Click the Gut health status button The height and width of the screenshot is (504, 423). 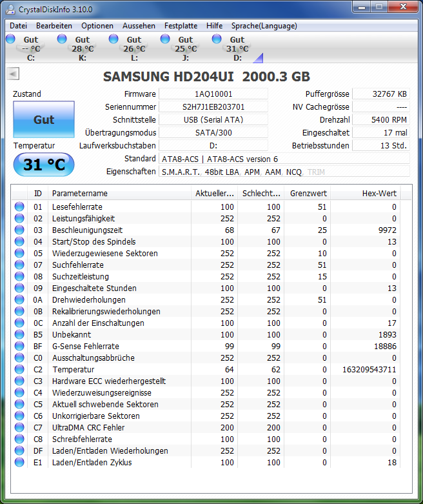[x=44, y=119]
